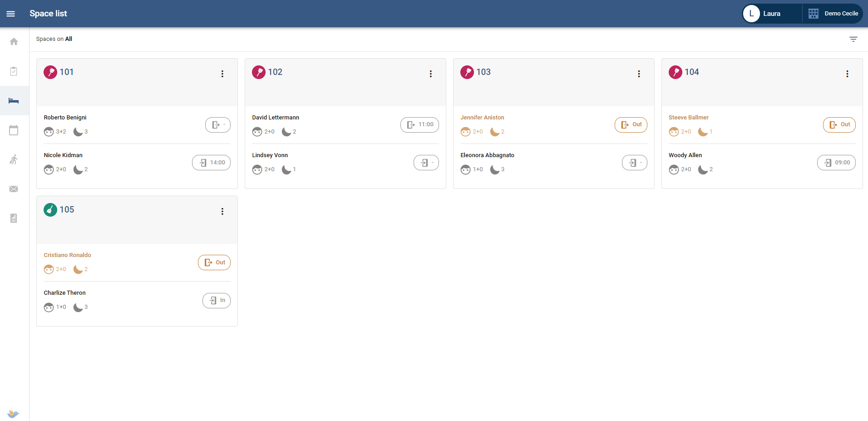Toggle room 103 cleaning status icon
The image size is (868, 421).
(x=467, y=72)
